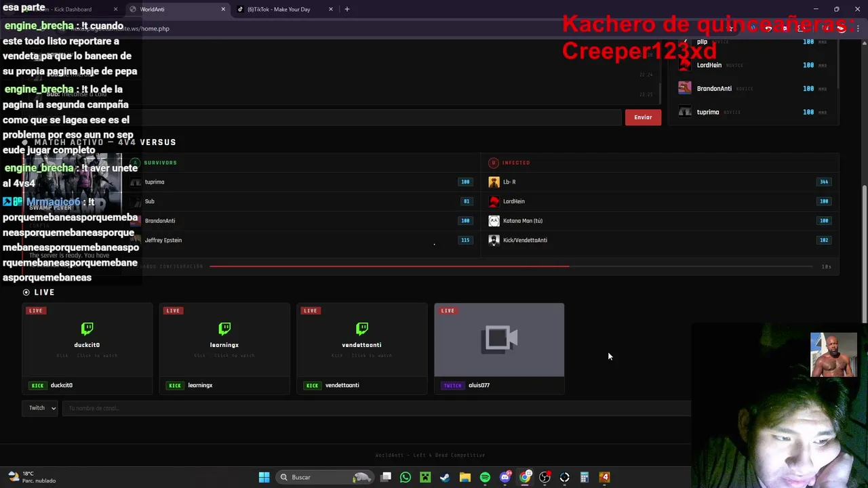Open aluis077 Twitch stream thumbnail

pyautogui.click(x=499, y=340)
